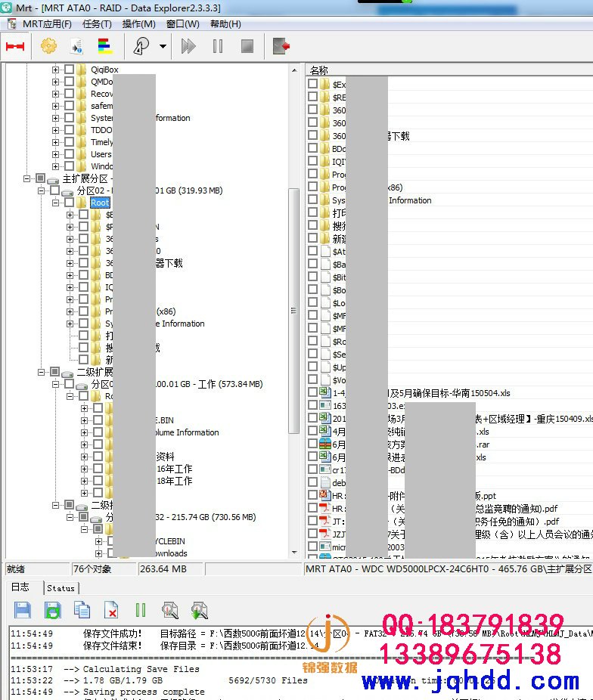Click the red double-ended bar toolbar icon

[14, 46]
